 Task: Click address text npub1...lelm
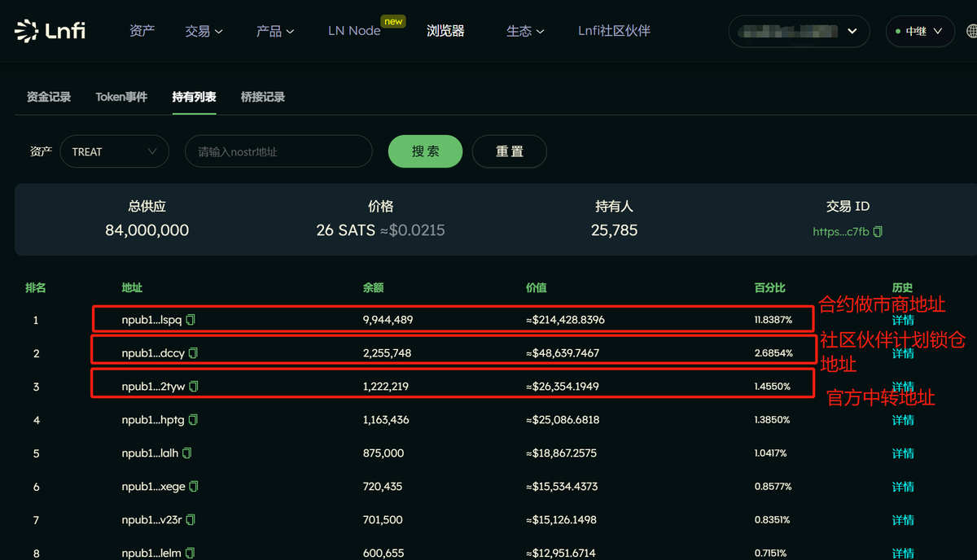(x=152, y=553)
